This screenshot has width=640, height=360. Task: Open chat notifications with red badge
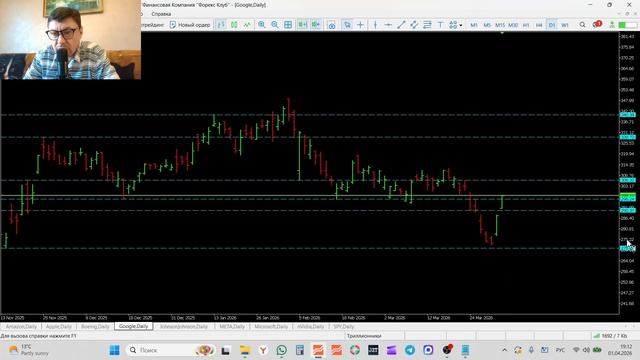click(597, 24)
